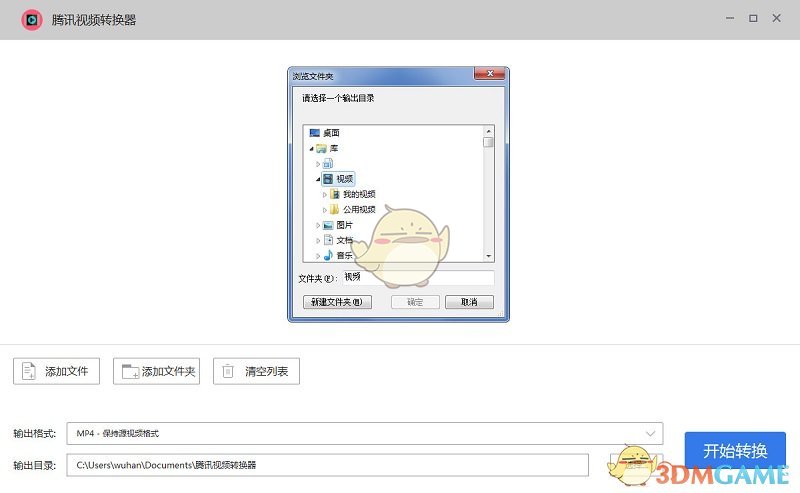Click the 文件夹 name input field
The width and height of the screenshot is (800, 493).
[418, 278]
